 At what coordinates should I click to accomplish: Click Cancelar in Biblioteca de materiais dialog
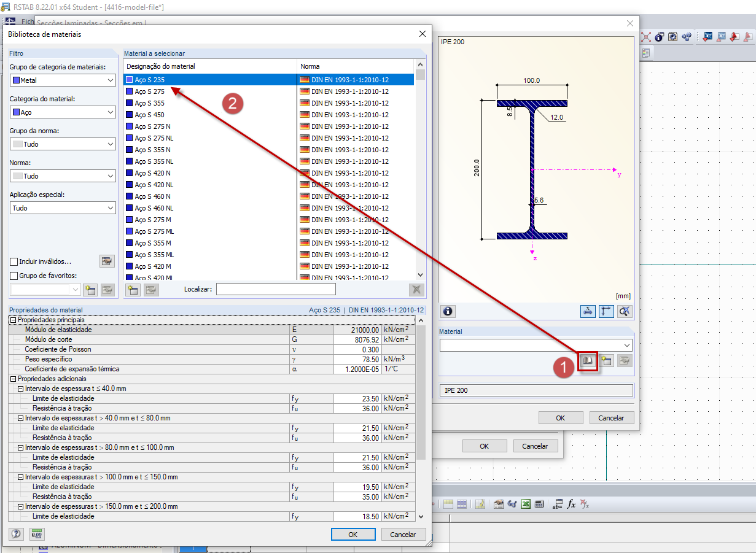(403, 535)
